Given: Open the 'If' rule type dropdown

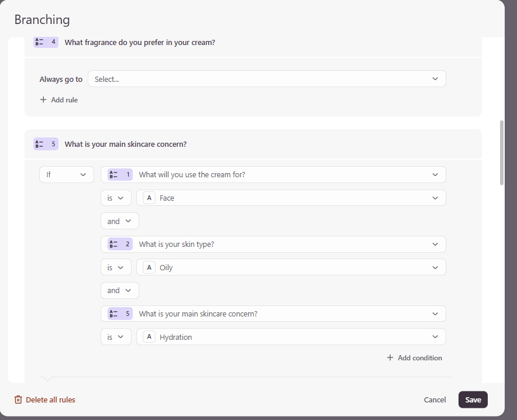Looking at the screenshot, I should point(67,175).
